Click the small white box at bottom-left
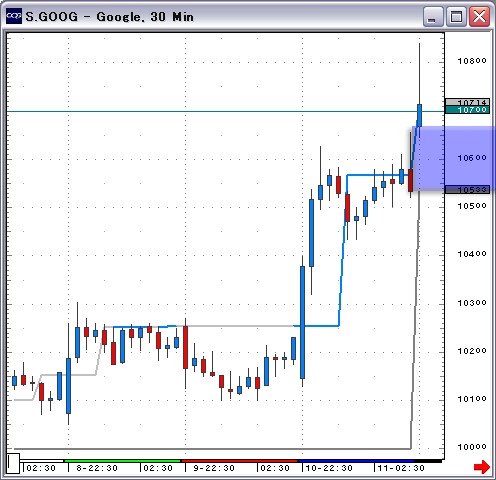Viewport: 496px width, 480px height. [14, 463]
